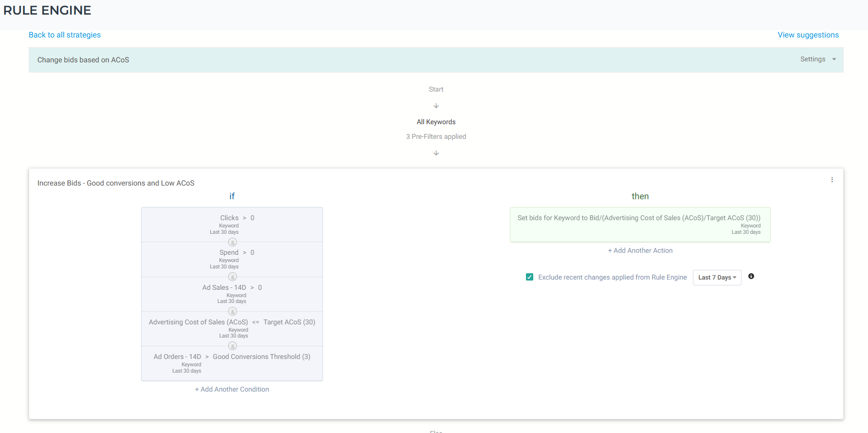Edit the Set bids for Keyword action
Screen dimensions: 868x433
click(640, 225)
